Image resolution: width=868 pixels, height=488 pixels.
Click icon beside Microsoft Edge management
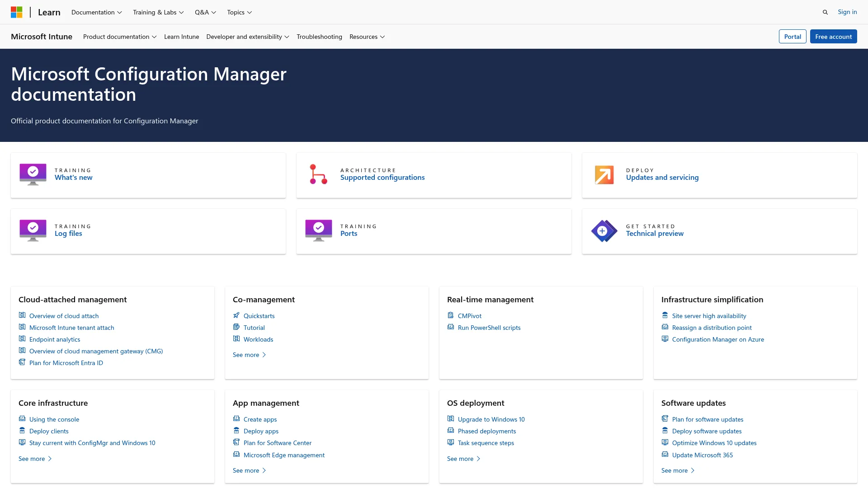click(236, 455)
